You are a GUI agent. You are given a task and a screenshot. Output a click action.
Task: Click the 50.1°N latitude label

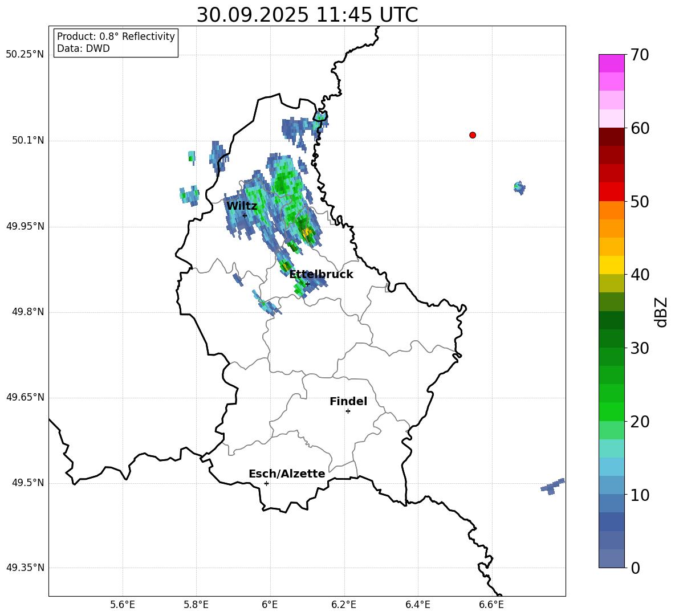(28, 141)
